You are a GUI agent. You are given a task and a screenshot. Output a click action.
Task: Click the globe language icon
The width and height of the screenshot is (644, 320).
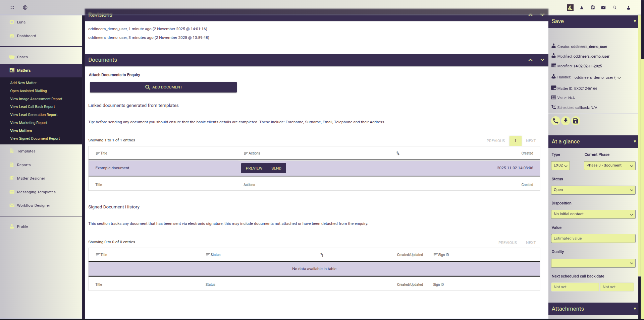tap(25, 7)
